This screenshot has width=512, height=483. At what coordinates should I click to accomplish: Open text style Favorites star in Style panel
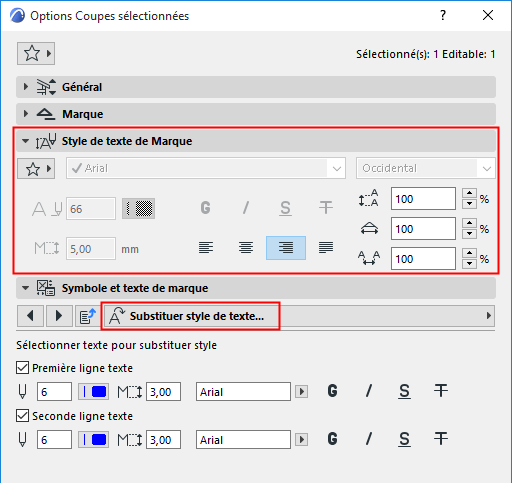[36, 169]
